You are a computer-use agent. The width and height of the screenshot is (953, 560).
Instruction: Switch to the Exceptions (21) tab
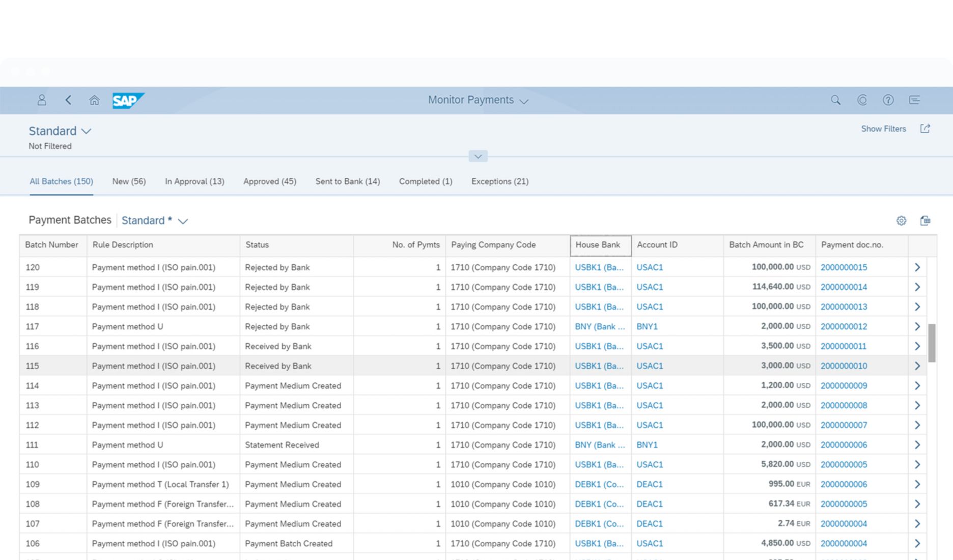pyautogui.click(x=499, y=181)
